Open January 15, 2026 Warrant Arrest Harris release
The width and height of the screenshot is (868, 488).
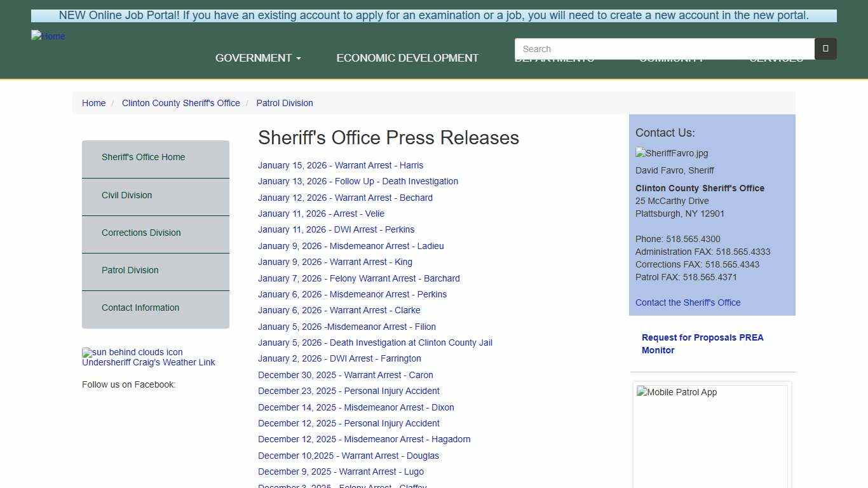[341, 165]
